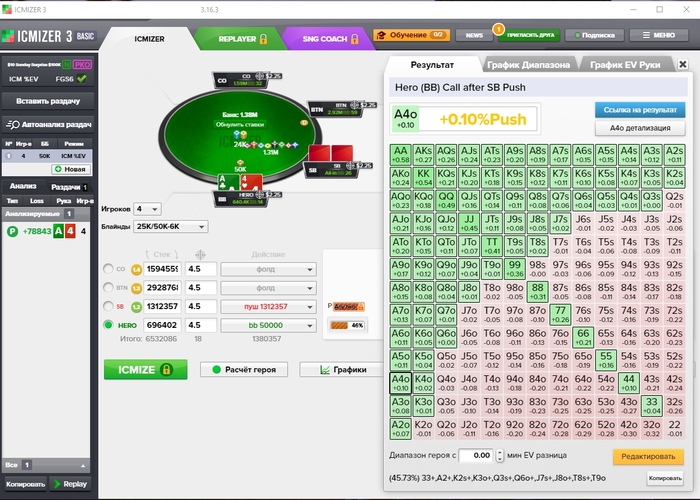700x500 pixels.
Task: Click the BTN player bounty coin icon
Action: point(136,288)
